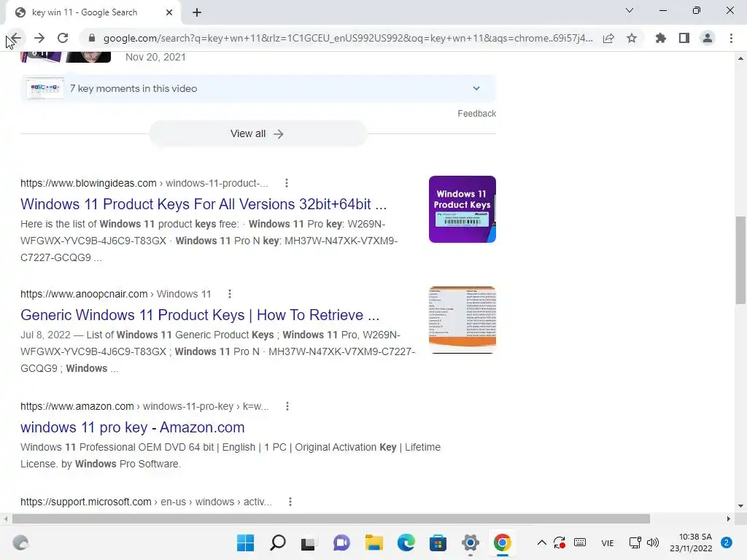Open the Windows Start menu
The height and width of the screenshot is (560, 747).
(245, 542)
